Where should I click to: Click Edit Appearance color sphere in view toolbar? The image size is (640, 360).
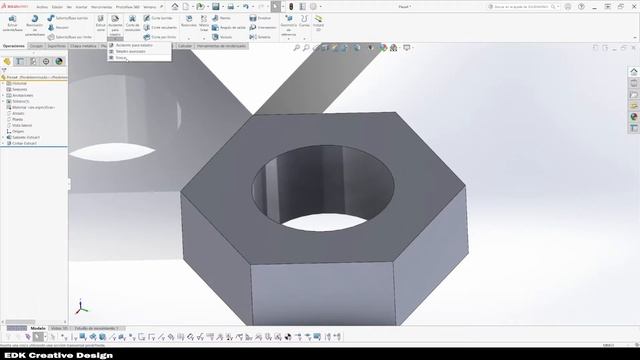click(383, 48)
